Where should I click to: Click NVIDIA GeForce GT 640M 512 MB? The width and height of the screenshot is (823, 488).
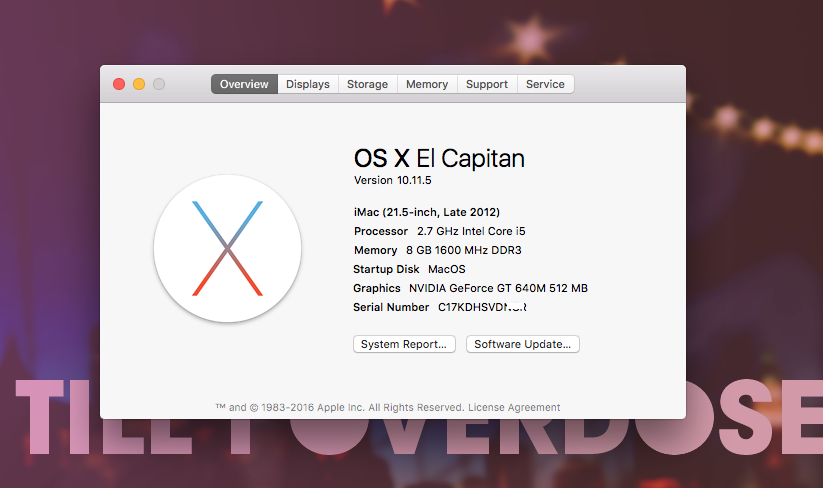point(499,288)
